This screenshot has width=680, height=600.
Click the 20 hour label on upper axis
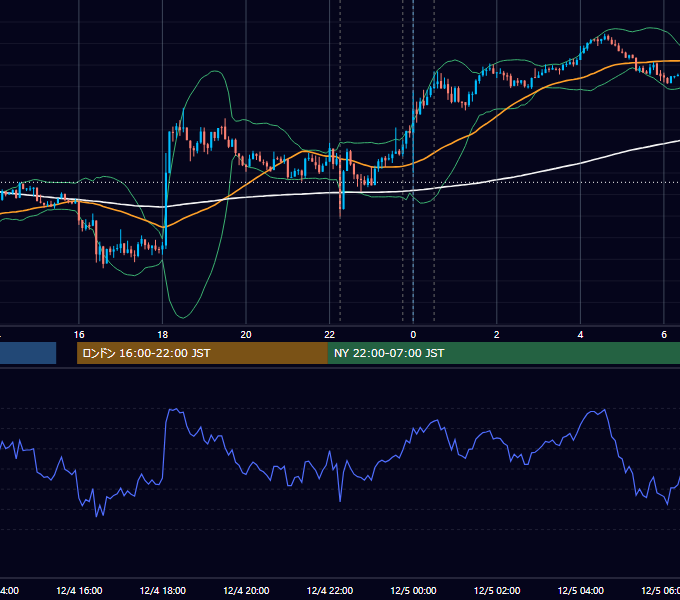click(246, 335)
